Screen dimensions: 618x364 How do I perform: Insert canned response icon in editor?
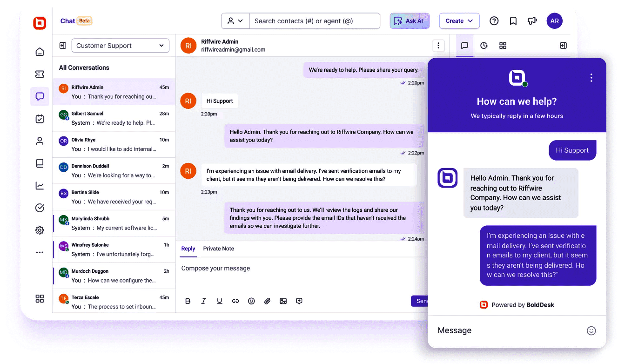click(299, 301)
